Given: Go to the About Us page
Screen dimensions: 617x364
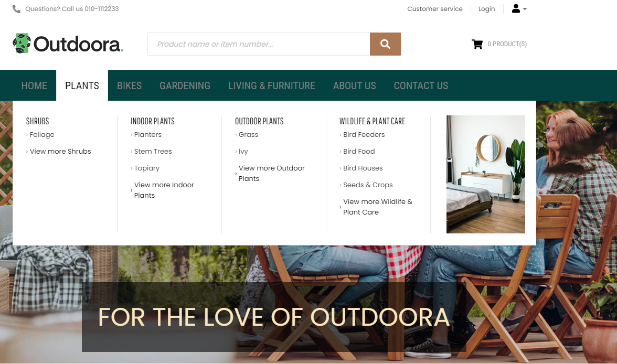Looking at the screenshot, I should point(355,85).
